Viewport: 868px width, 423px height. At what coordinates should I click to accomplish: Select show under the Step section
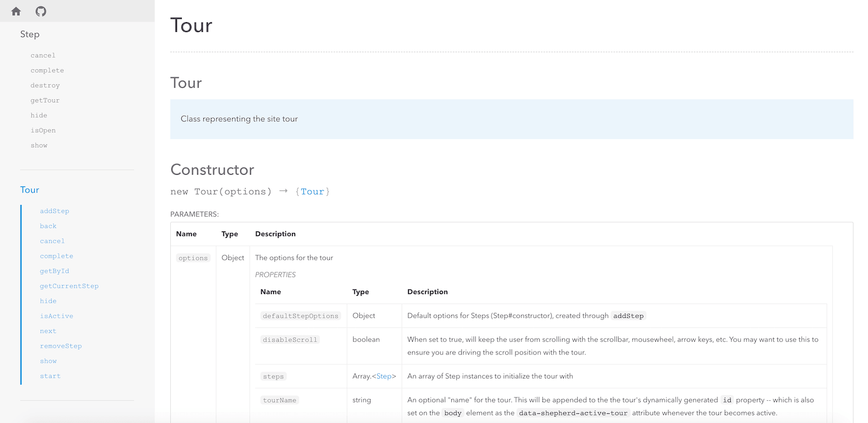[39, 145]
